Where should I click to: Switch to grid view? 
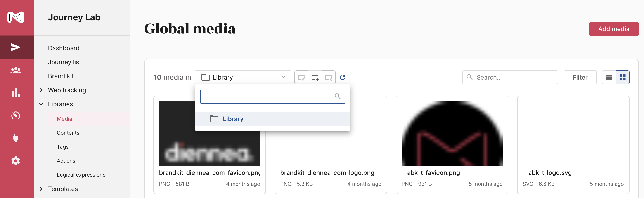(x=623, y=78)
